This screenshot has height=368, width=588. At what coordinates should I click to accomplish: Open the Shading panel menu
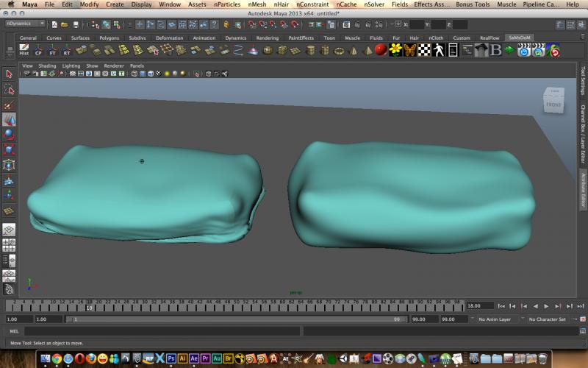click(x=47, y=66)
